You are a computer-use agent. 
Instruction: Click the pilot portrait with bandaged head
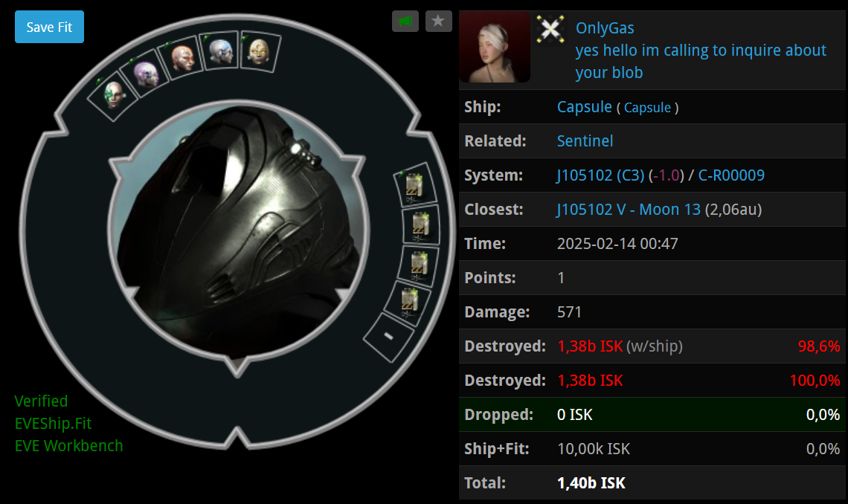click(495, 47)
